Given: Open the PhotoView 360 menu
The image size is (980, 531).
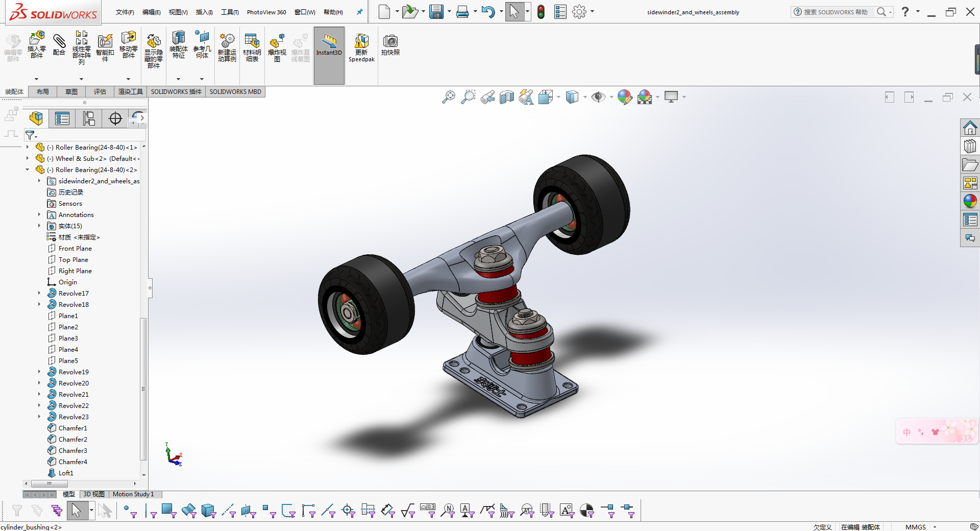Looking at the screenshot, I should [266, 12].
